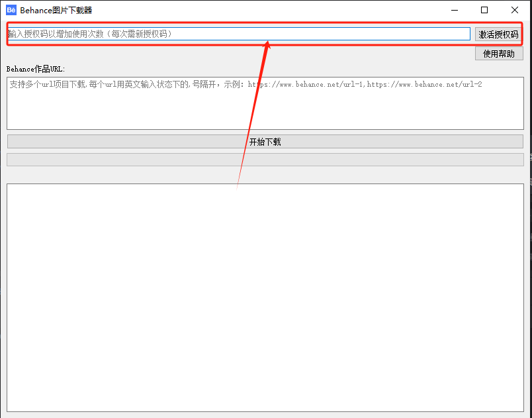Click the 开始下载 button
The image size is (532, 418).
tap(265, 142)
